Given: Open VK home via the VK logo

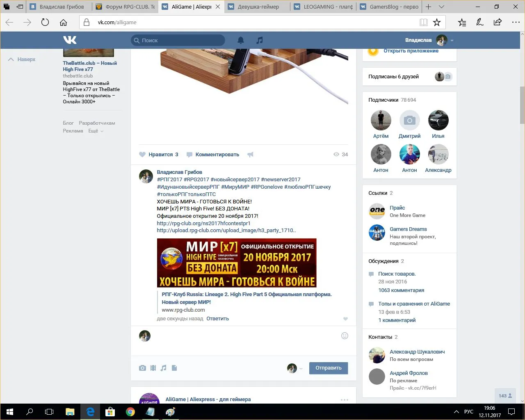Looking at the screenshot, I should 70,40.
